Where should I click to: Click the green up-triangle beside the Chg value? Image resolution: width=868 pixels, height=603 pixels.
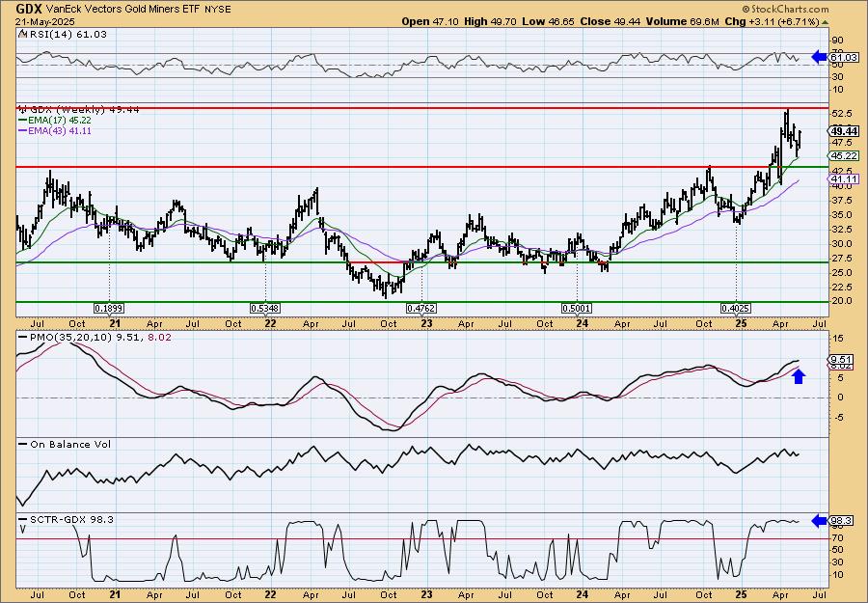(x=825, y=22)
